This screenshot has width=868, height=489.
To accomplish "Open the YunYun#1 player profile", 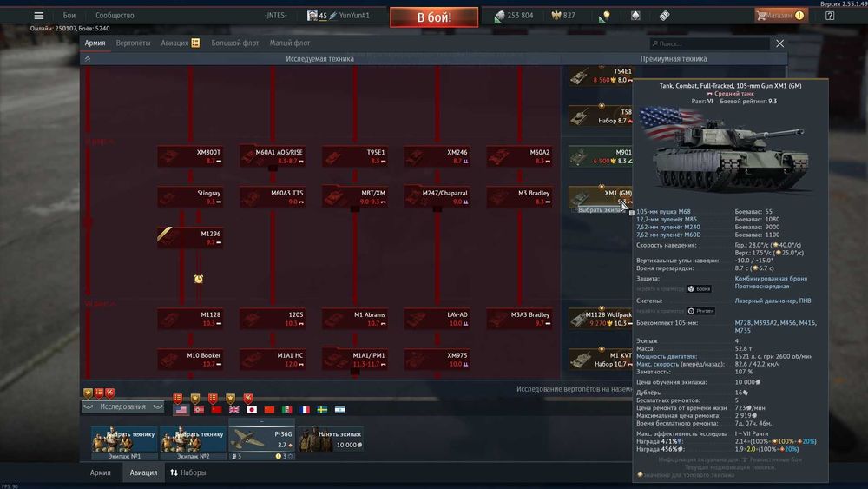I will click(x=354, y=16).
